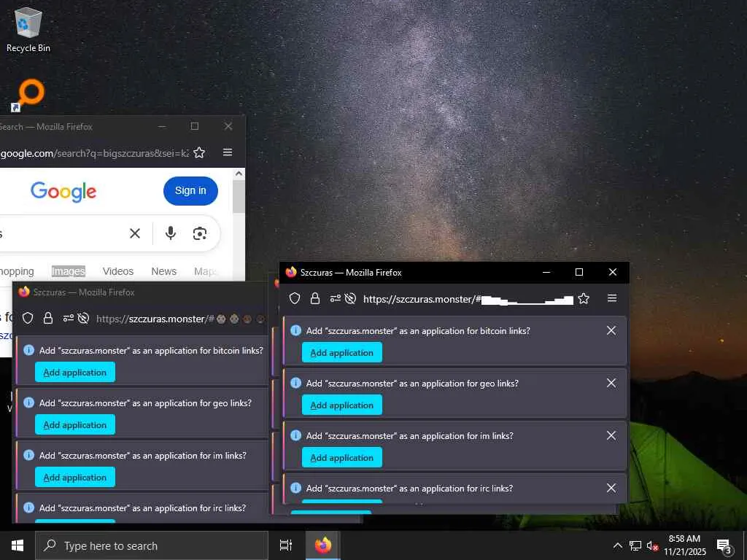Switch to Videos tab in Google results
The width and height of the screenshot is (747, 560).
pyautogui.click(x=117, y=271)
